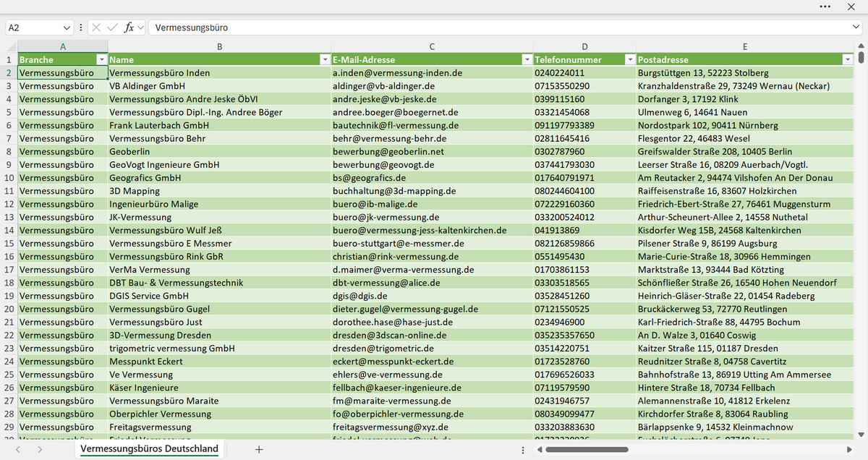Select cell freitagsvermessung@xyz.de
Viewport: 868px width, 460px height.
(x=432, y=427)
